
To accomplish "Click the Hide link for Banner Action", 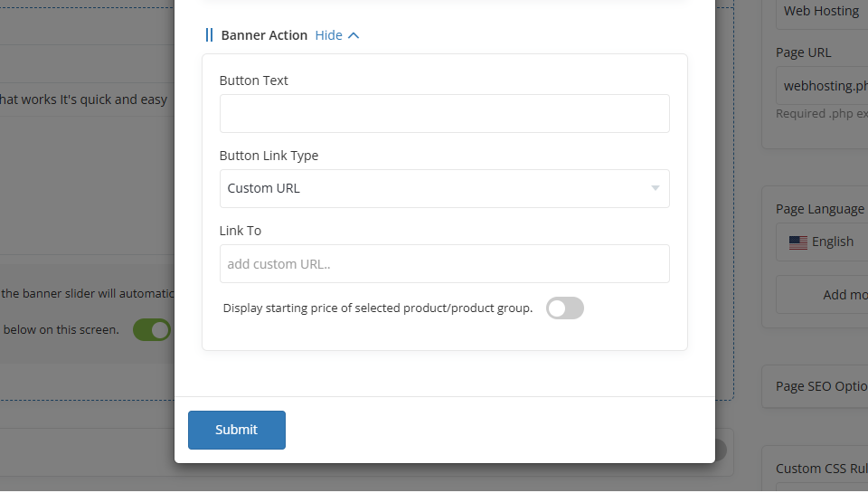I will click(x=328, y=35).
